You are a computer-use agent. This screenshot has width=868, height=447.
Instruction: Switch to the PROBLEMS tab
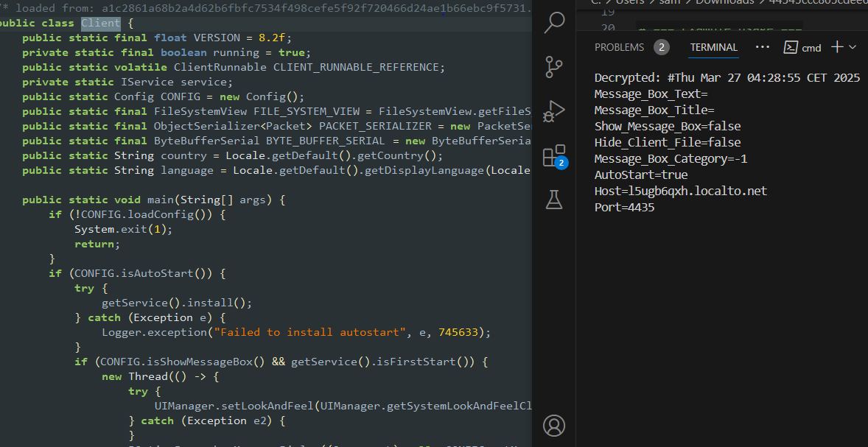[x=619, y=48]
